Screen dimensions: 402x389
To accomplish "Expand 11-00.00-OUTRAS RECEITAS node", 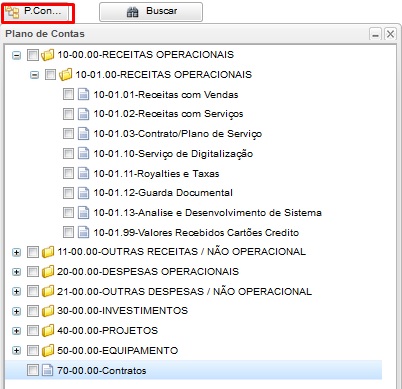I will 16,252.
